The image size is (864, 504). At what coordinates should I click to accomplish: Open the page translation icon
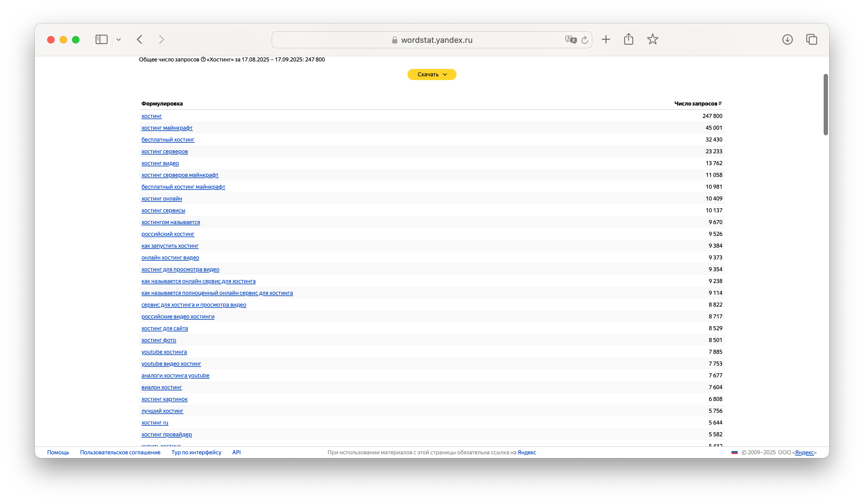click(570, 39)
